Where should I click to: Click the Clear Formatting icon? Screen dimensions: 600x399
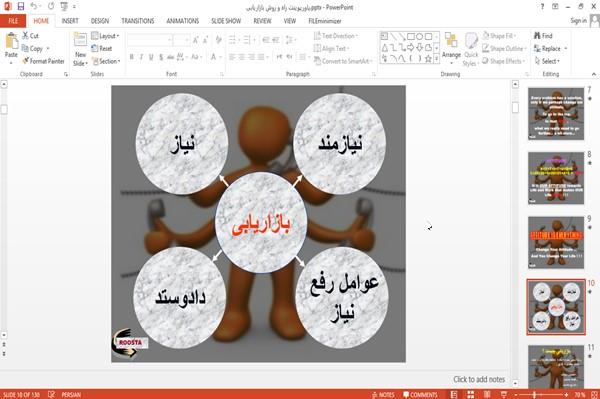point(218,40)
